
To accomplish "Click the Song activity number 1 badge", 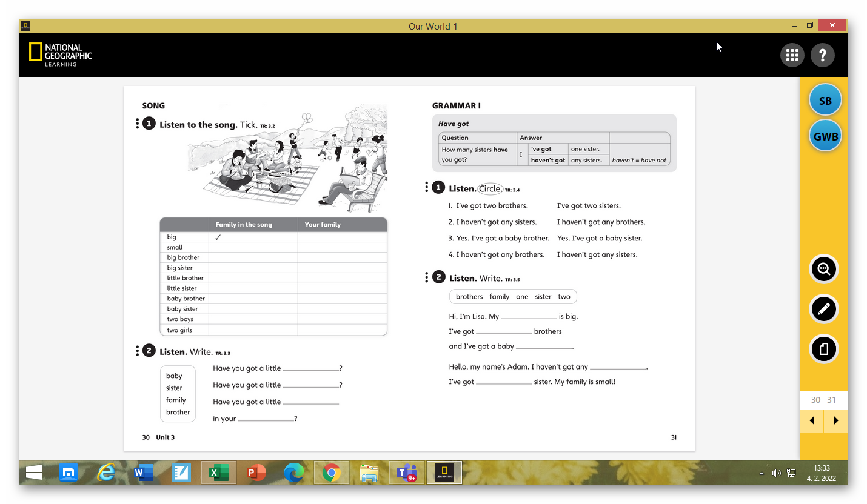I will [x=149, y=124].
